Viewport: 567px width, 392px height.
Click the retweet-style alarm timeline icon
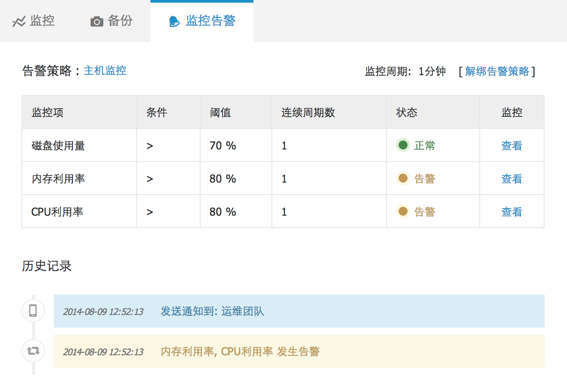(33, 351)
